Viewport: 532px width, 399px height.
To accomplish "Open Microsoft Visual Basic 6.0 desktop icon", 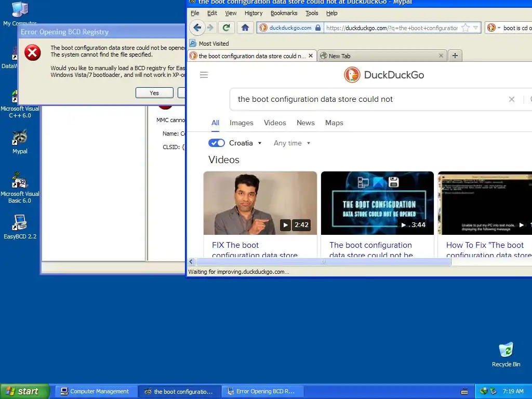I will (x=20, y=188).
